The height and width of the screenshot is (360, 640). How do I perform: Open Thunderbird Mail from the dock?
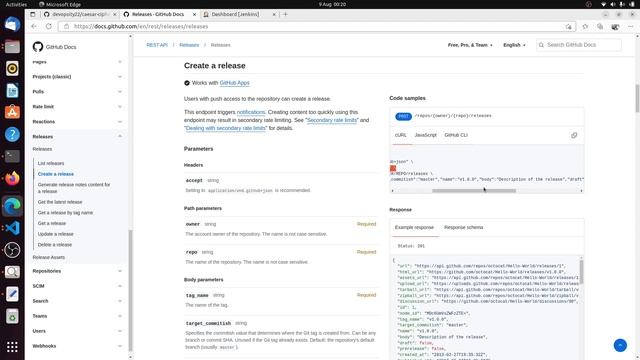[12, 24]
